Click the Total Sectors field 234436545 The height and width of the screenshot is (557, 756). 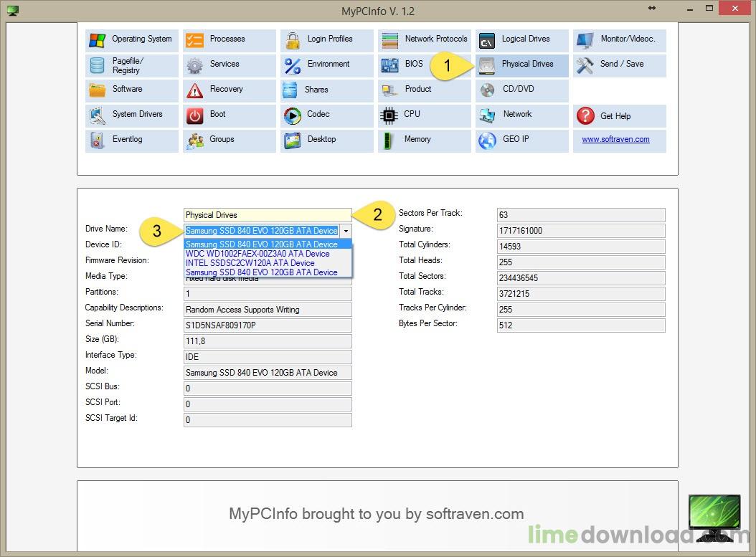tap(581, 278)
